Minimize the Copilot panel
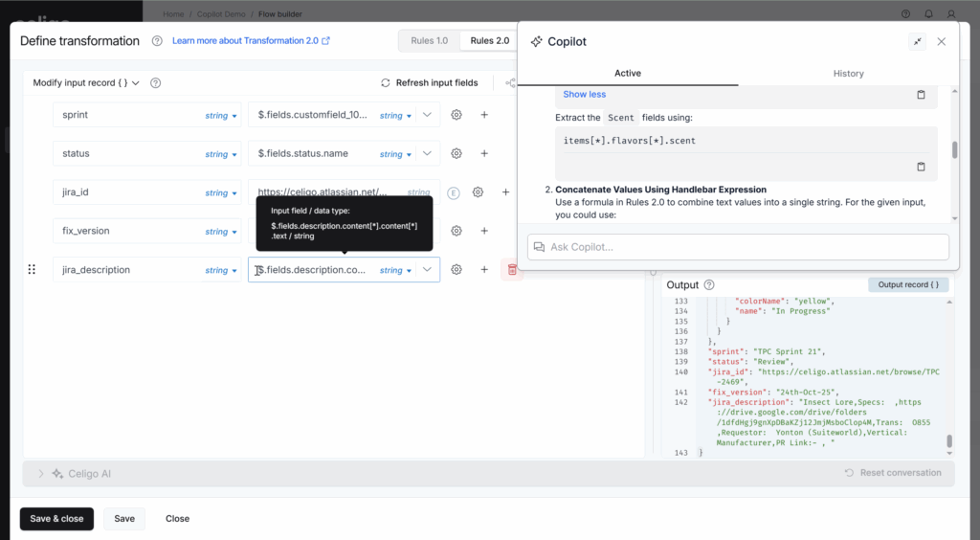This screenshot has width=980, height=540. point(917,41)
